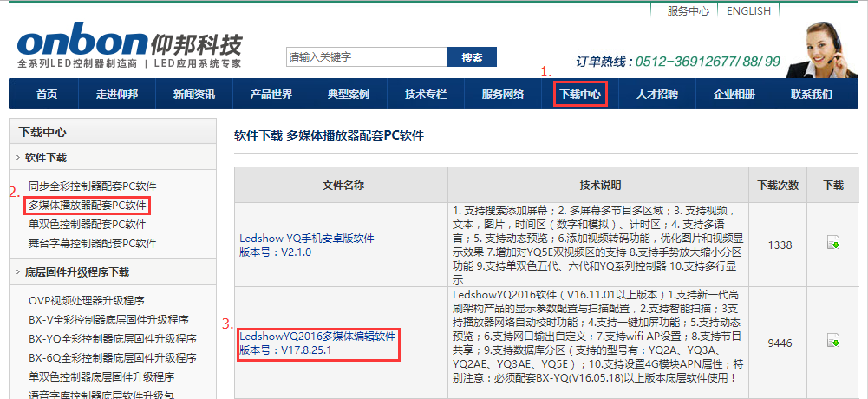Open Ledshow YQ手机安卓版软件 link
868x399 pixels.
(x=307, y=238)
